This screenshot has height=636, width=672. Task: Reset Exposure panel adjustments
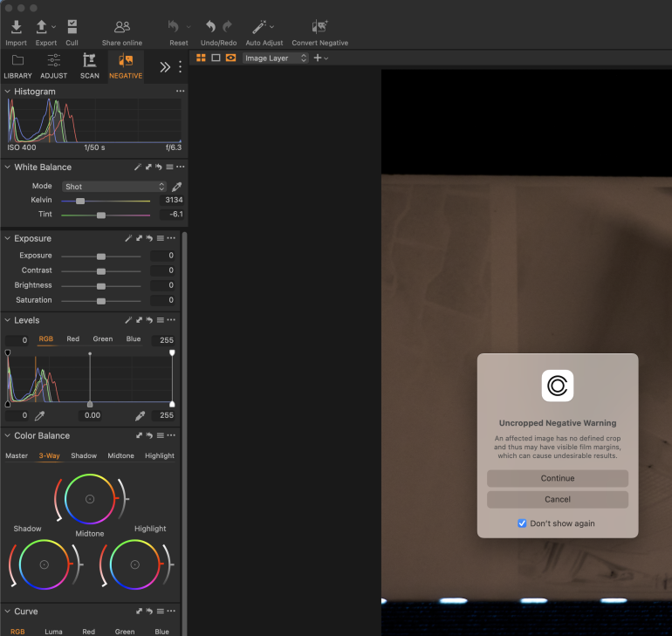[149, 238]
